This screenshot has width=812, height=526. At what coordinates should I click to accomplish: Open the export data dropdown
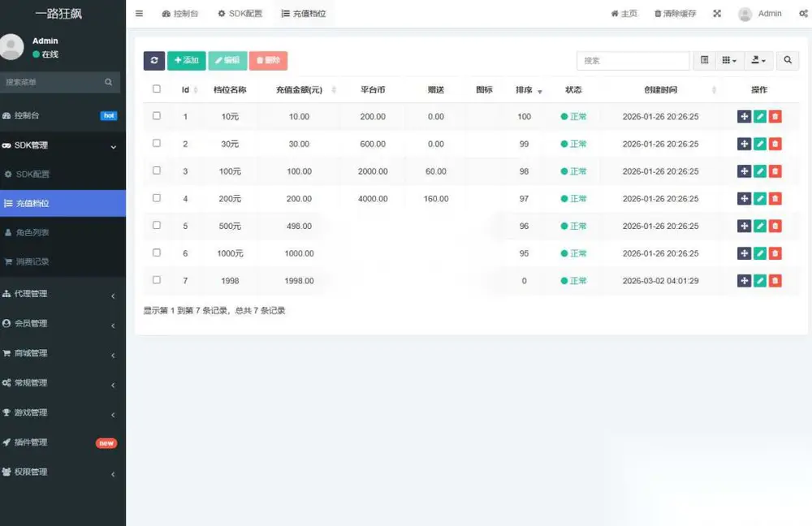(758, 60)
